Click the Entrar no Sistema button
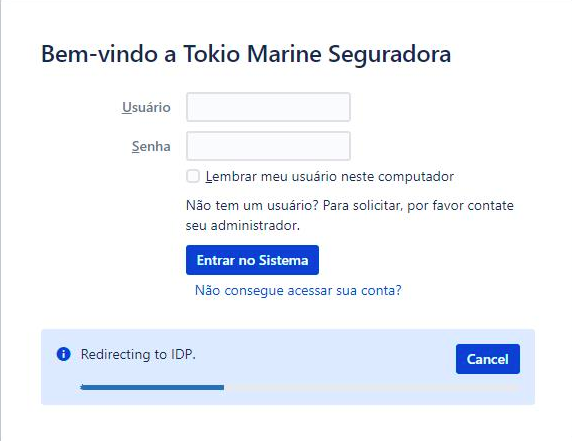The width and height of the screenshot is (572, 441). point(252,260)
